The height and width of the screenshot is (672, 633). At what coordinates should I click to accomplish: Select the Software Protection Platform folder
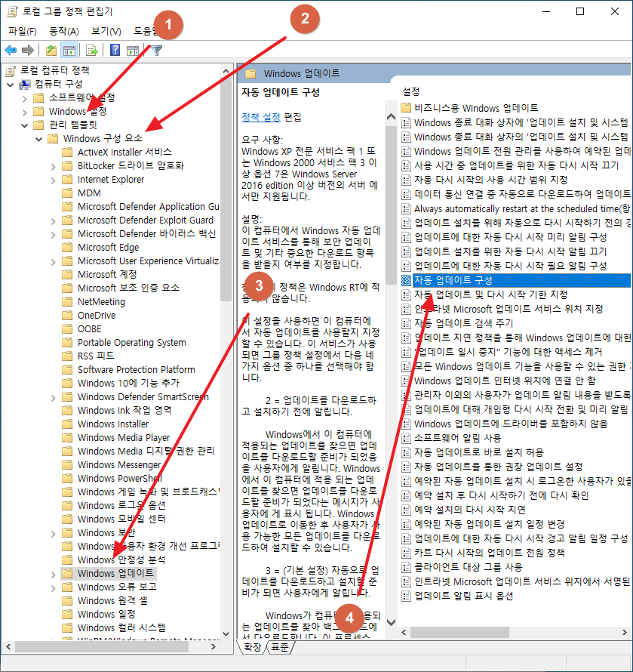(x=137, y=369)
